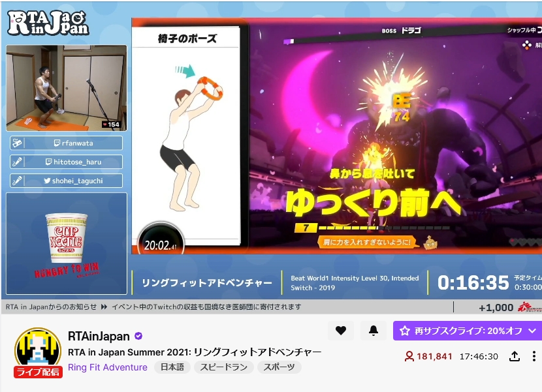Click the stream title starting 'RTA in Japan Summer 2021'

tap(195, 352)
